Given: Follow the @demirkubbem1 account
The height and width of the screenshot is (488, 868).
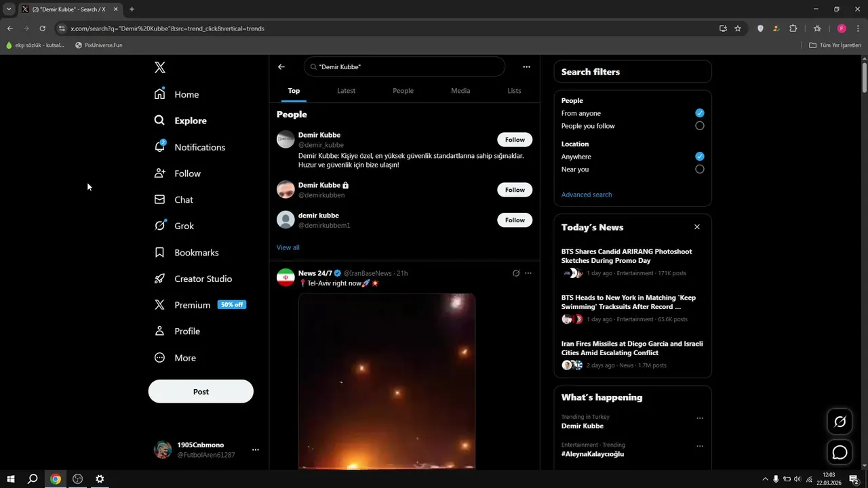Looking at the screenshot, I should 515,220.
